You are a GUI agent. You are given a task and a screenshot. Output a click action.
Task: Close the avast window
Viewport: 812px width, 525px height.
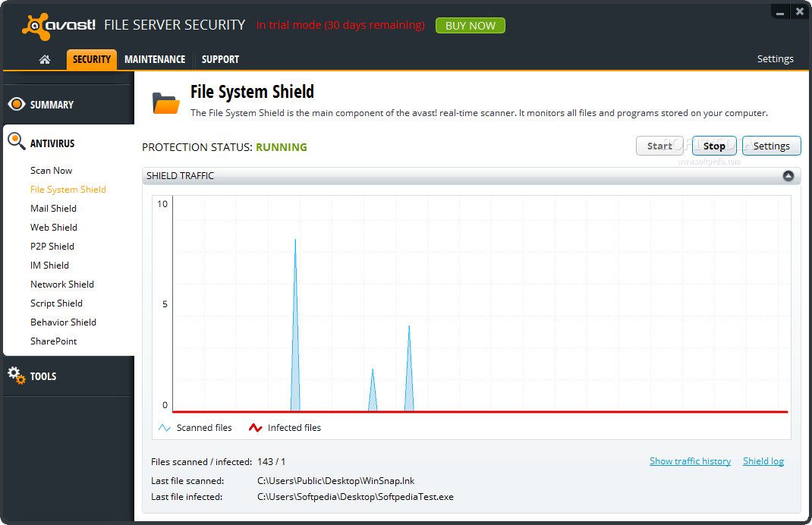[800, 11]
